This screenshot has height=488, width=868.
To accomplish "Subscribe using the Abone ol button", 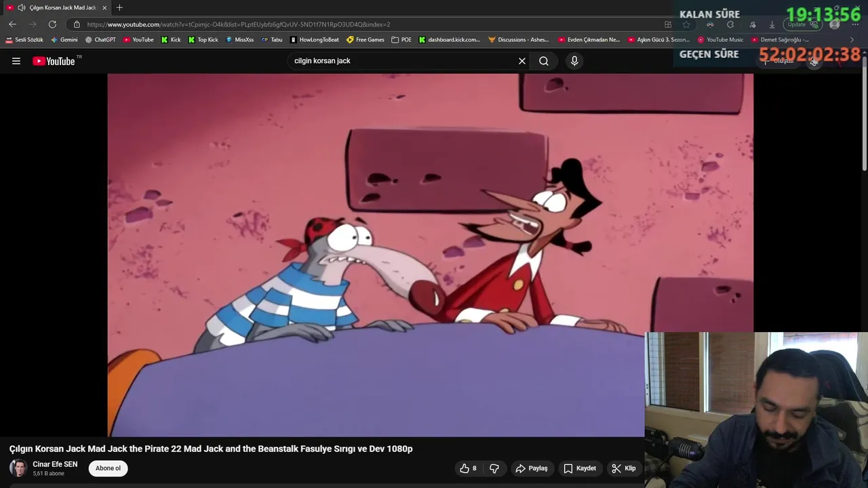I will [x=108, y=468].
